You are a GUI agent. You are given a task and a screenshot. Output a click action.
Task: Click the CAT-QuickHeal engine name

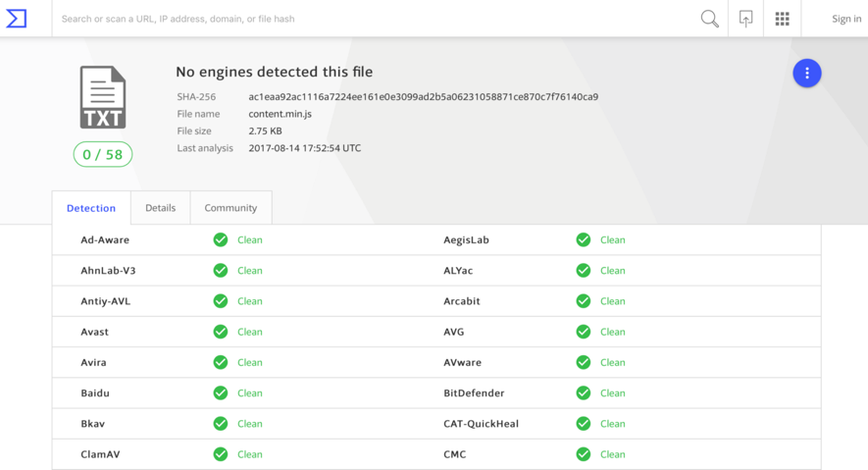point(481,424)
